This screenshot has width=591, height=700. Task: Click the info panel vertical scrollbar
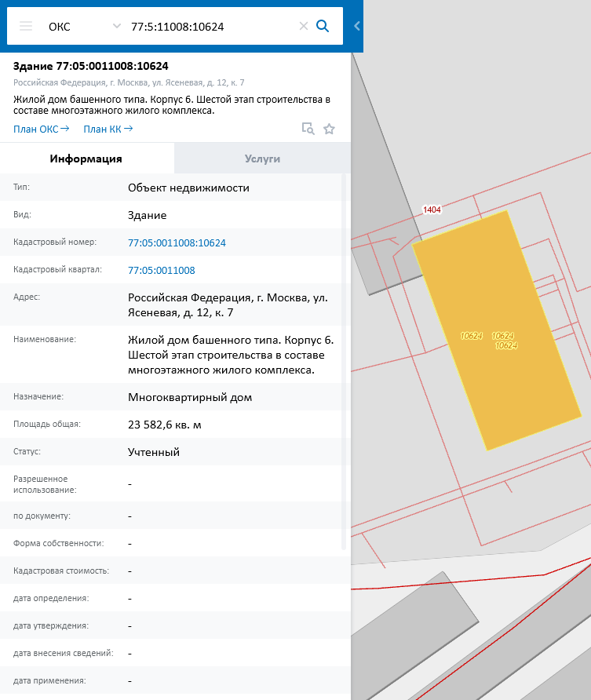(x=343, y=361)
